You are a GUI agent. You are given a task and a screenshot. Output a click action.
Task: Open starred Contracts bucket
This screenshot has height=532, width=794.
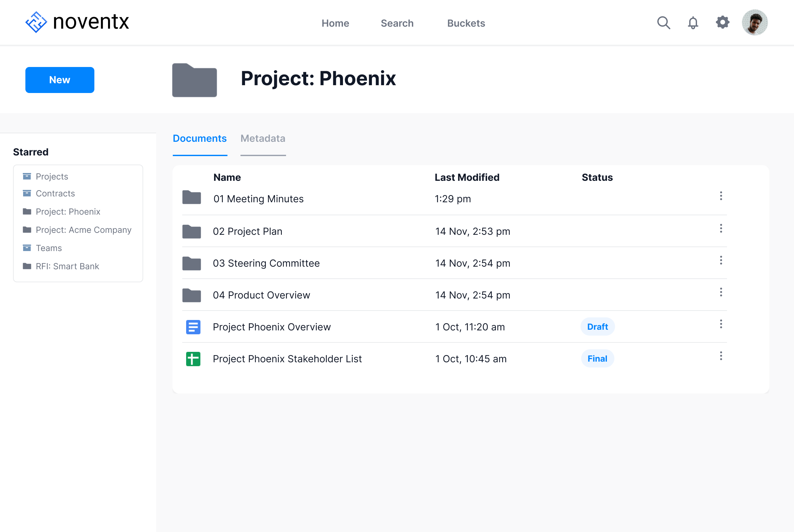pyautogui.click(x=55, y=193)
